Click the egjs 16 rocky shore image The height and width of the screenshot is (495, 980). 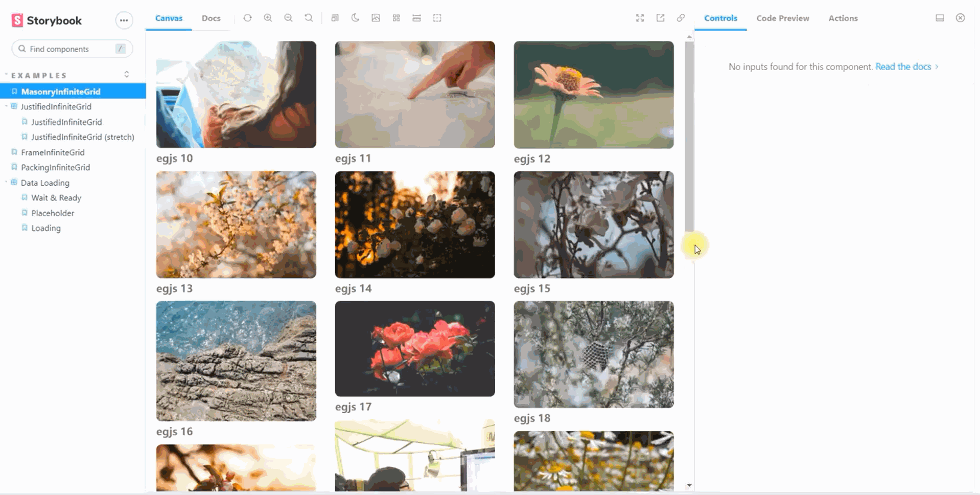point(236,361)
